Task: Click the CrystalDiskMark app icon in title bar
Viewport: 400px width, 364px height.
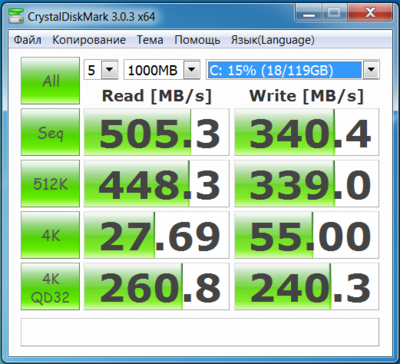Action: pos(15,15)
